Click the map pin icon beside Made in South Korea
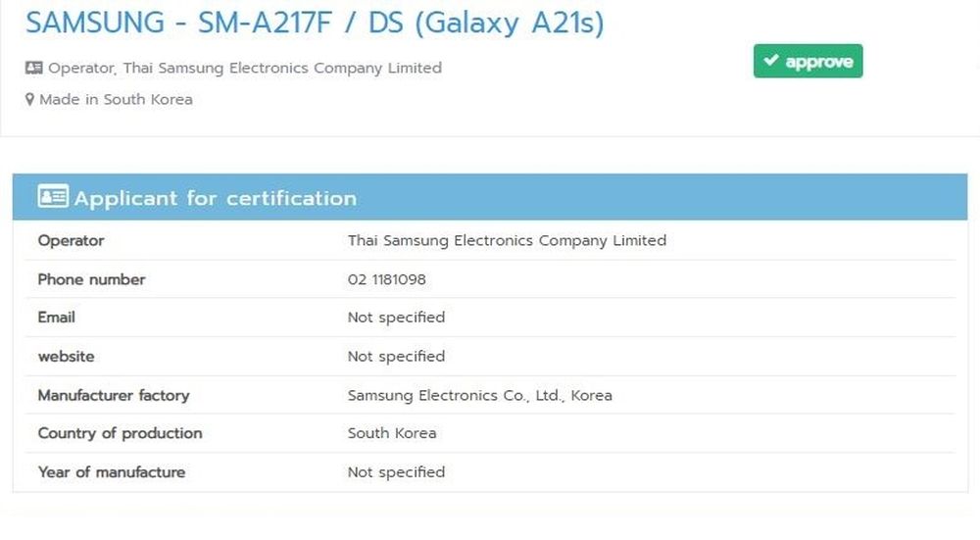The width and height of the screenshot is (980, 540). pyautogui.click(x=30, y=100)
